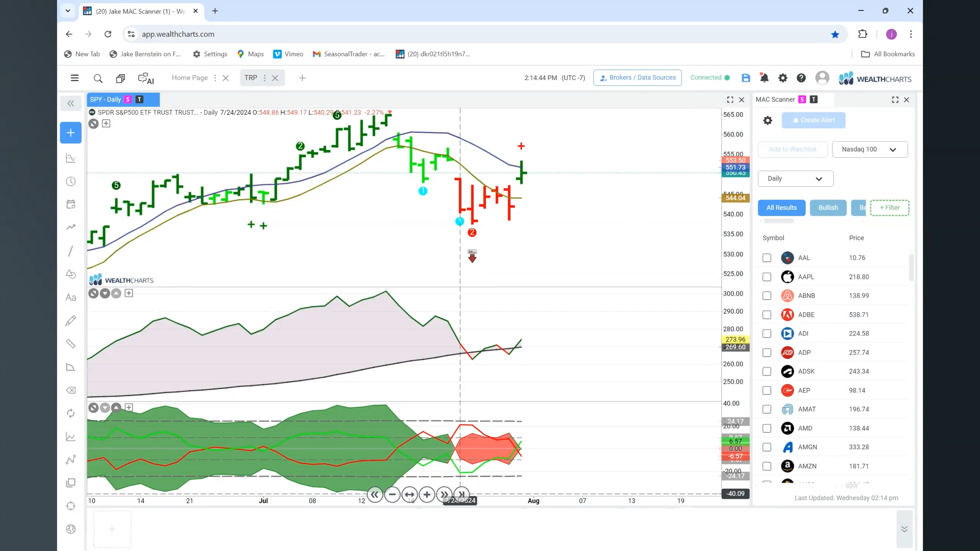Click chart zoom out minus control
Image resolution: width=980 pixels, height=551 pixels.
392,494
